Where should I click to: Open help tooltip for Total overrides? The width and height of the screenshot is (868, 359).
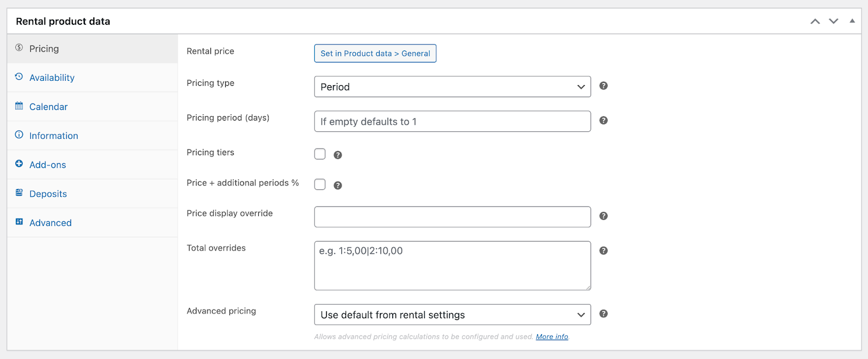tap(603, 251)
